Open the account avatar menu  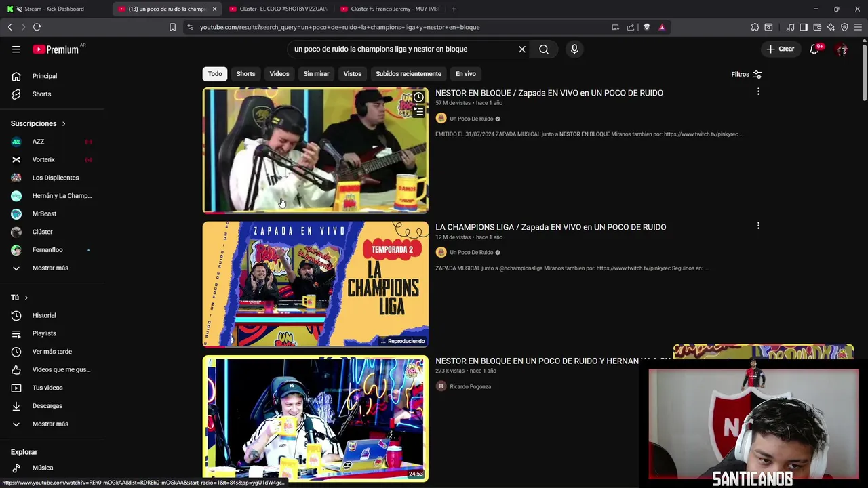click(842, 49)
